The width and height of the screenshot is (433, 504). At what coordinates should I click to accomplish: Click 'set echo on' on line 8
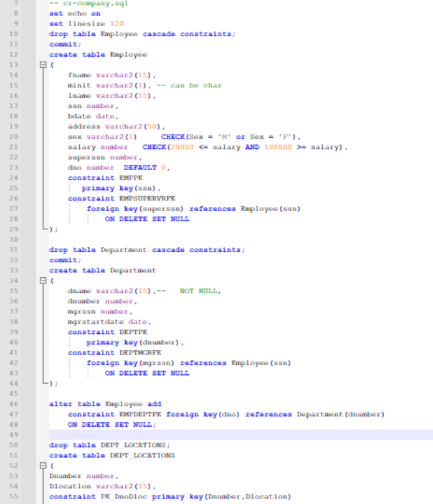point(75,14)
